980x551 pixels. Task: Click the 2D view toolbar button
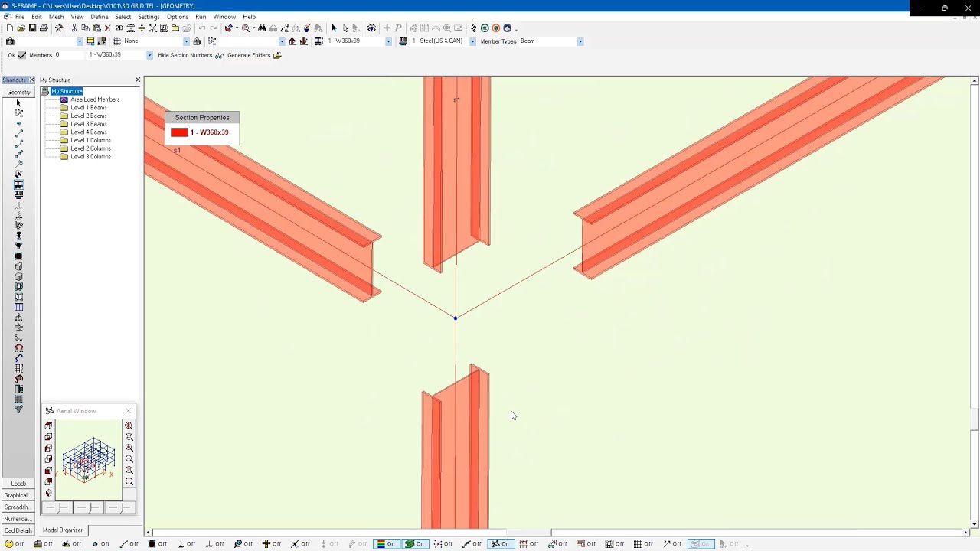click(x=119, y=28)
